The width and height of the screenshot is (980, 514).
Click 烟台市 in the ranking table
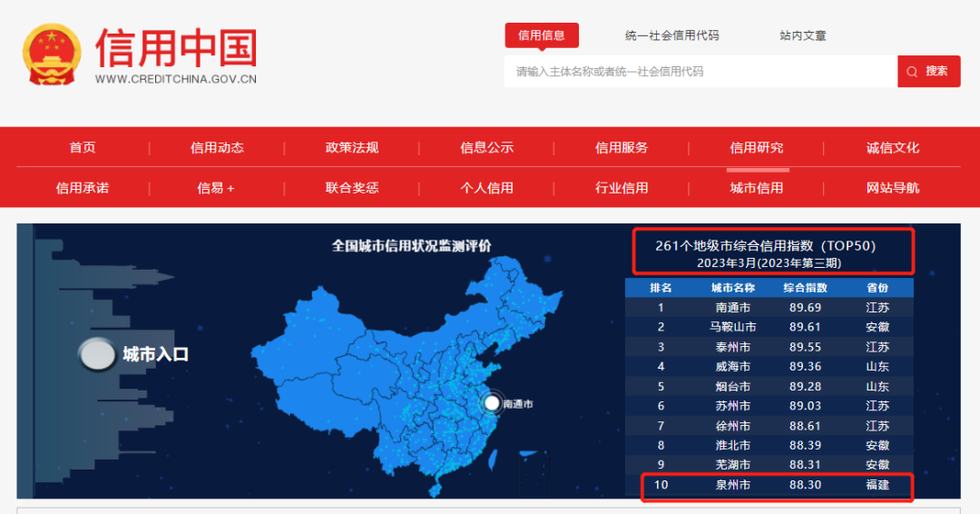(x=733, y=387)
